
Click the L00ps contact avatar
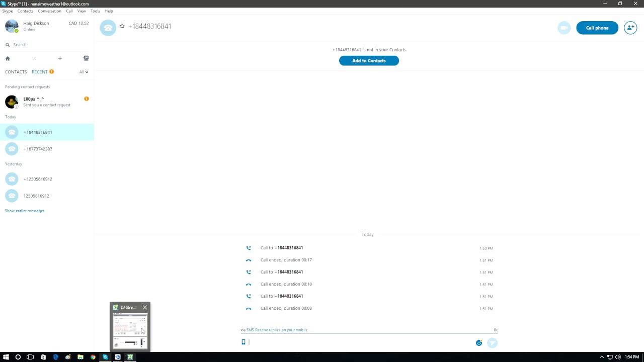[12, 102]
